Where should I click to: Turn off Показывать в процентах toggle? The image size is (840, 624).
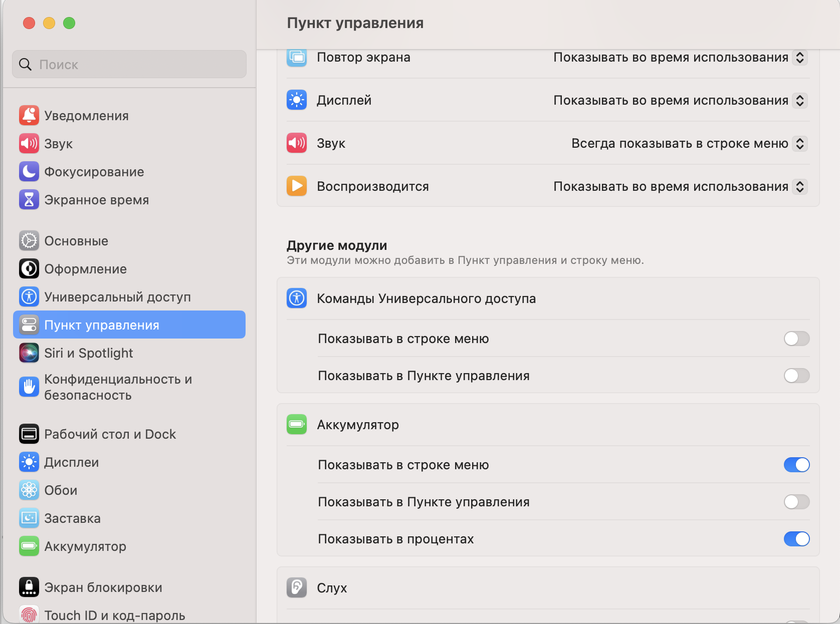pos(796,539)
